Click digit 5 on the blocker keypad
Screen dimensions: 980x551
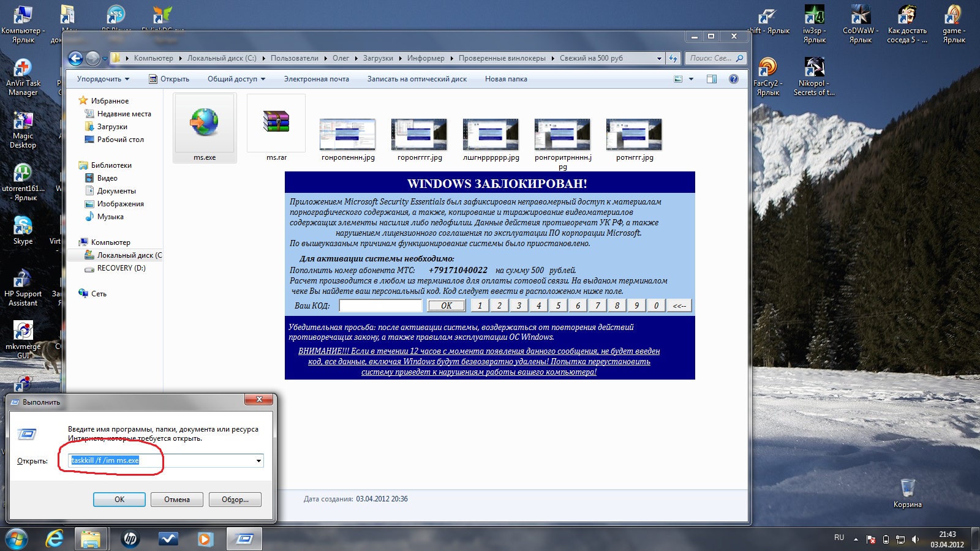[558, 305]
